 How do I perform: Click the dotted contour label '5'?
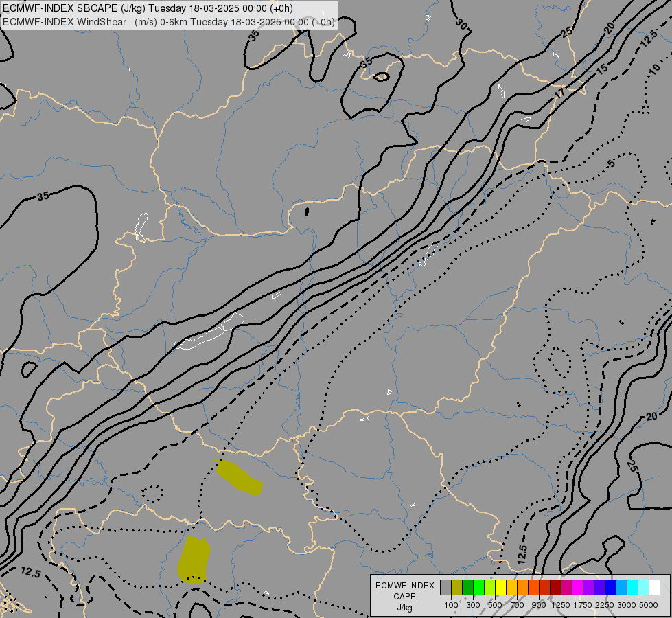611,163
